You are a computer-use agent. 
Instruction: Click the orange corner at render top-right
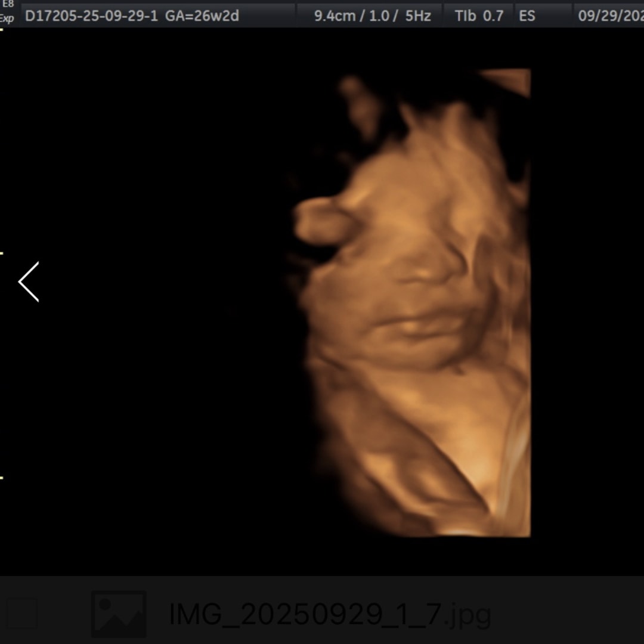513,80
